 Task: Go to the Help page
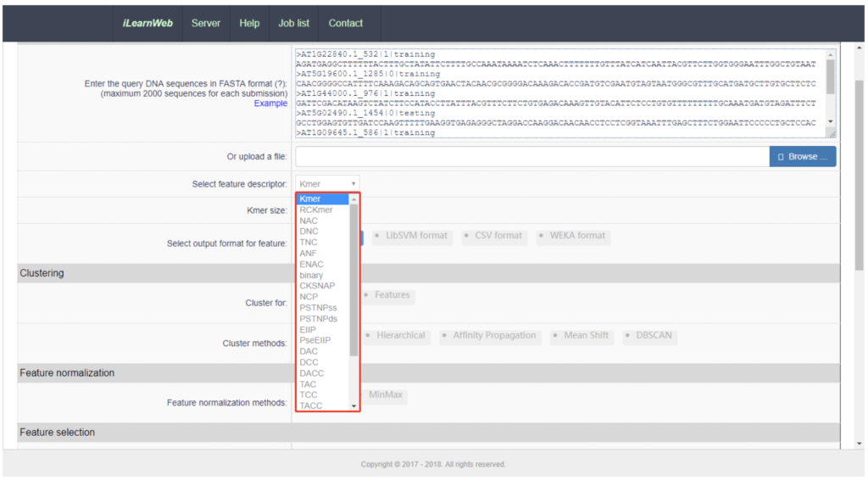coord(249,23)
